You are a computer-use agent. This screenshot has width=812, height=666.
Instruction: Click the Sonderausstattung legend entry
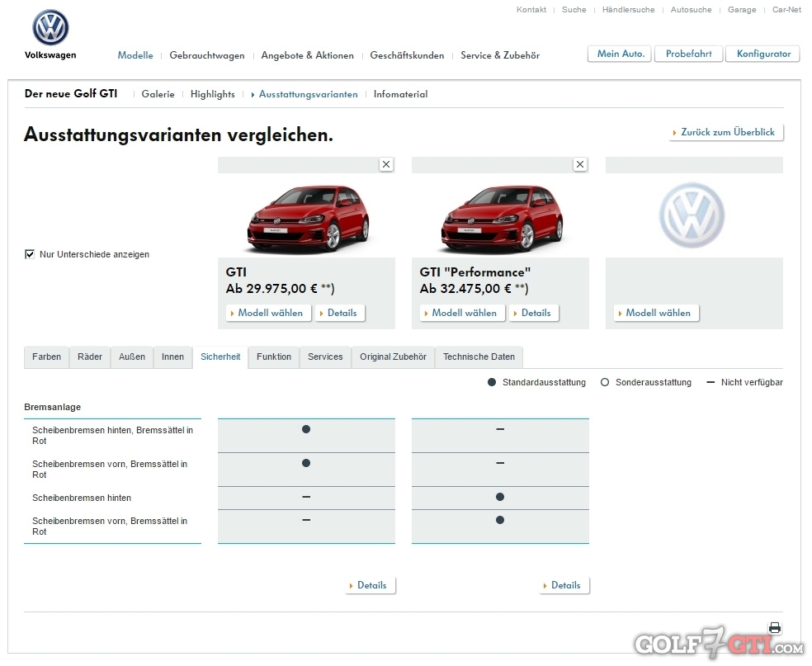pos(646,383)
